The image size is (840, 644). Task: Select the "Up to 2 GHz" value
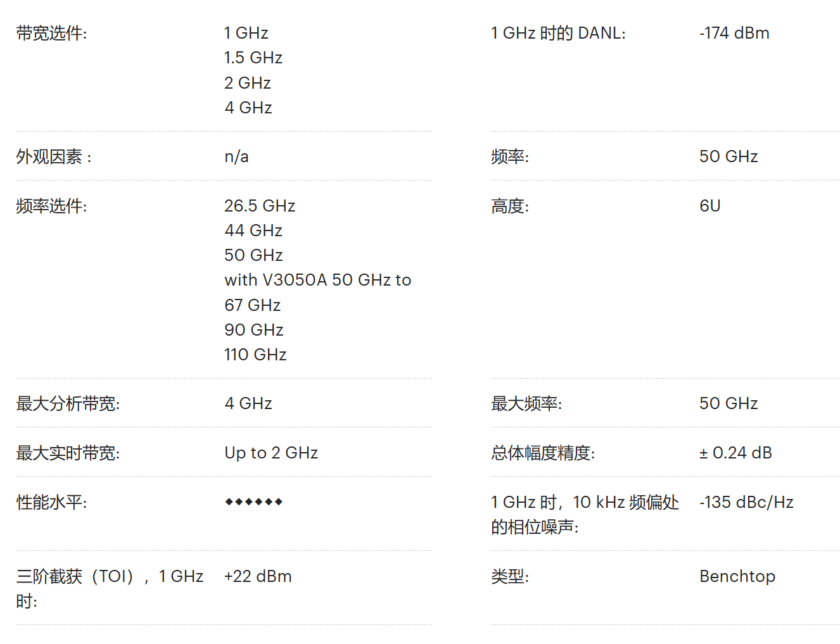271,453
